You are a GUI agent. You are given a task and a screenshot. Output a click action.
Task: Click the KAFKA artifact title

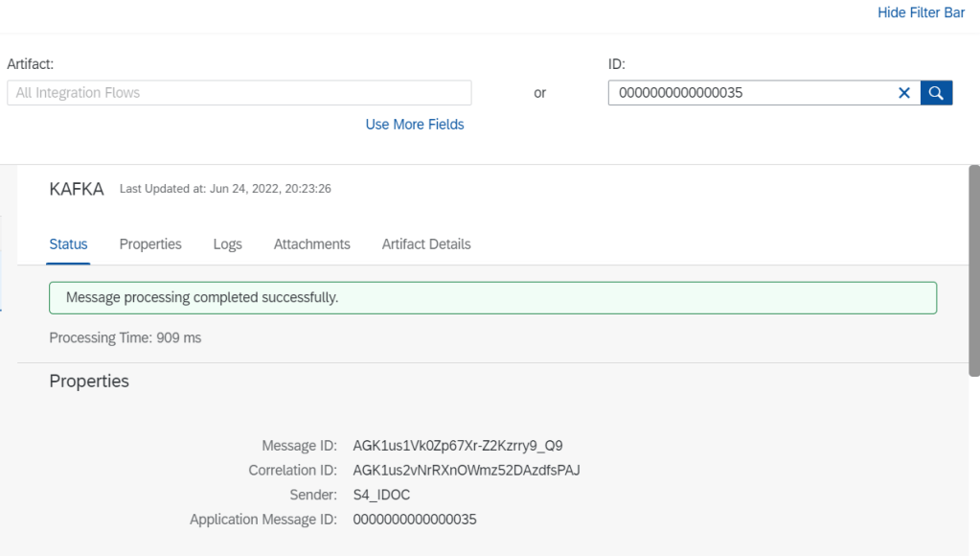click(77, 189)
